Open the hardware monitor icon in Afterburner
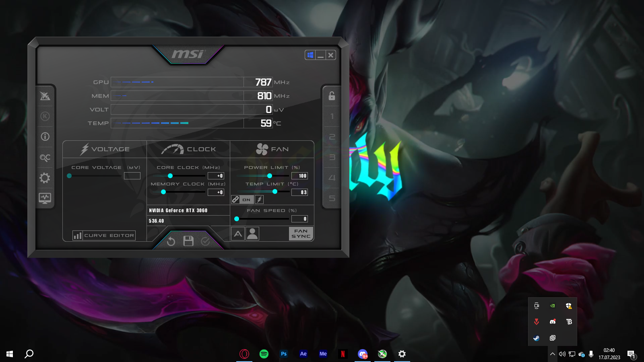The height and width of the screenshot is (362, 644). click(x=45, y=198)
